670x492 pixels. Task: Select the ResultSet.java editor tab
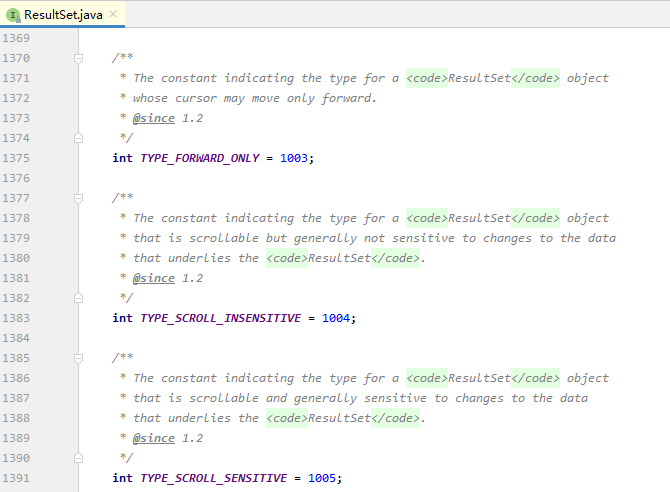coord(63,15)
